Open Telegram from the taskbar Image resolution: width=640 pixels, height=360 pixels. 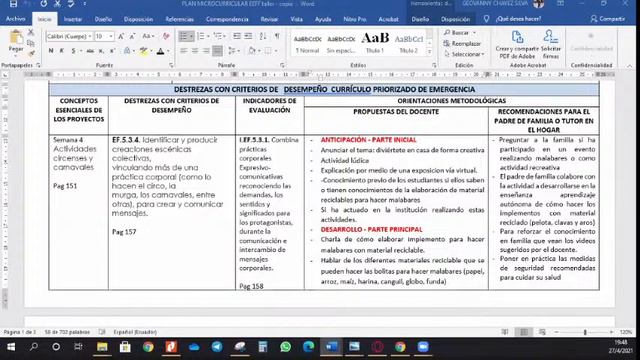pos(217,347)
